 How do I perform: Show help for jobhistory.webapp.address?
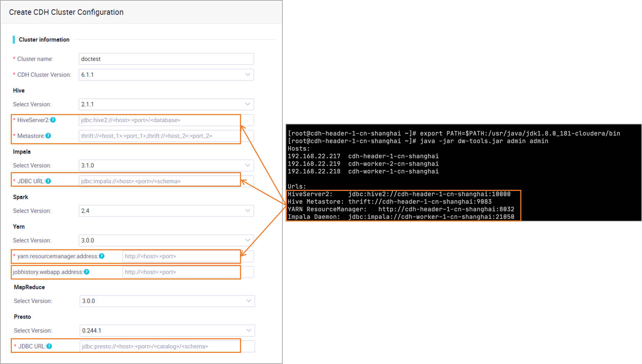click(87, 272)
